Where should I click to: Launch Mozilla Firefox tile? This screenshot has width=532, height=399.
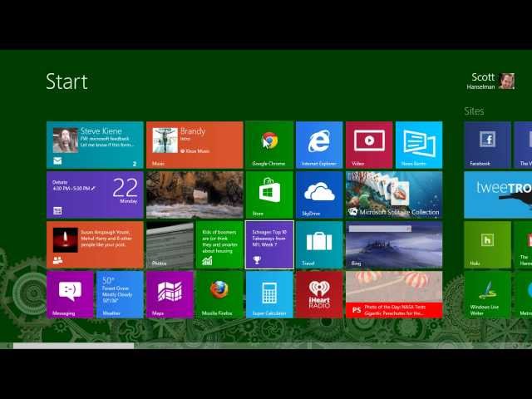coord(219,294)
